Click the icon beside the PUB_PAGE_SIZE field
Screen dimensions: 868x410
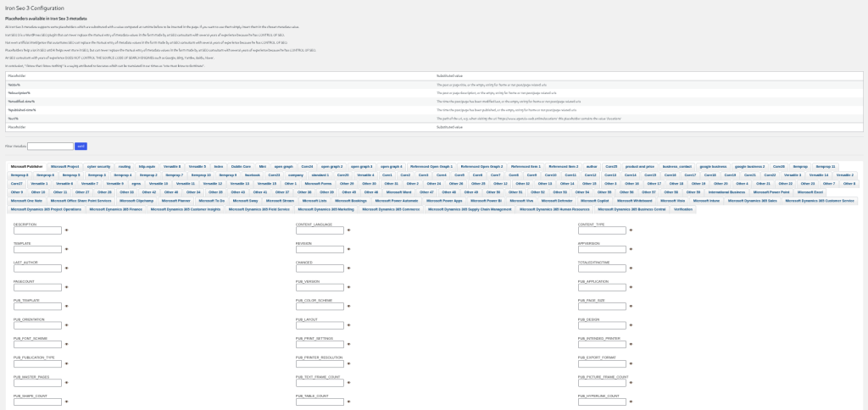(631, 306)
